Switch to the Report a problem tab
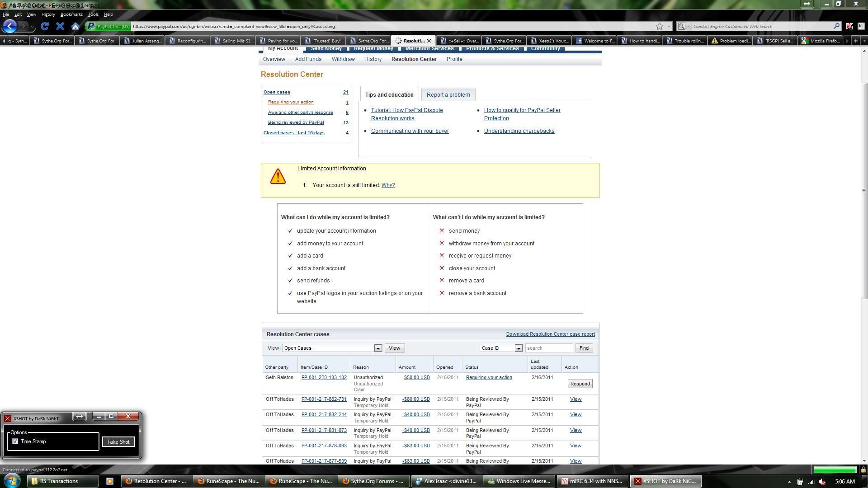 click(x=448, y=94)
